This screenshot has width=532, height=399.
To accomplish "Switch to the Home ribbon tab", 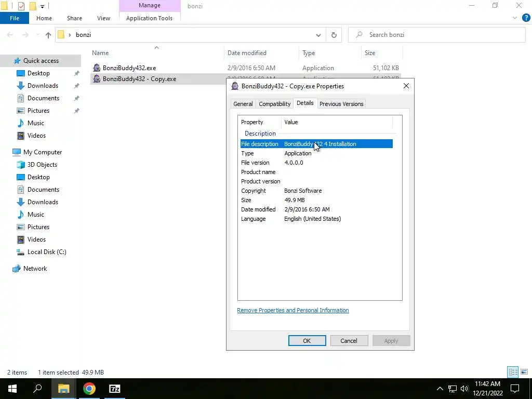I will pos(44,18).
